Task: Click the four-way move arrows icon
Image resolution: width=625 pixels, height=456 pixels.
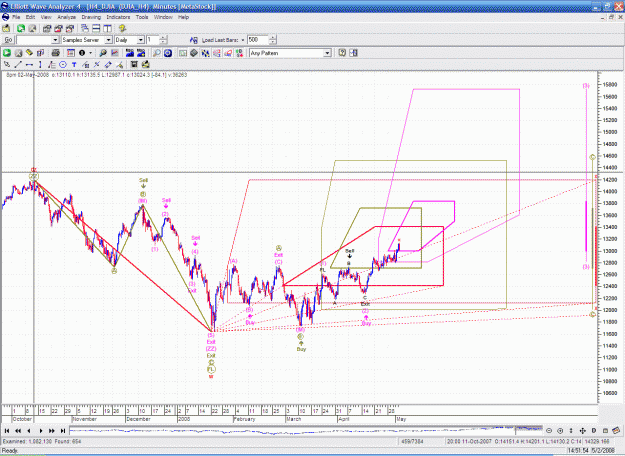Action: pos(582,431)
